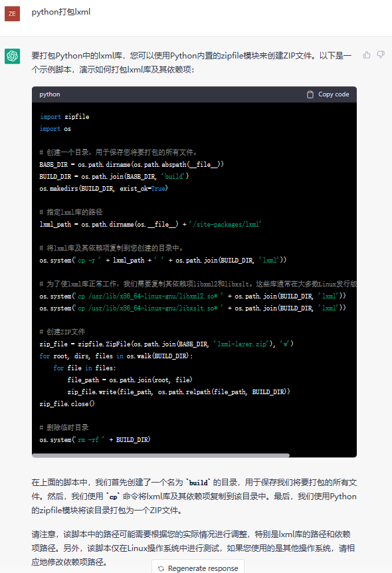Click the Copy code button
392x573 pixels.
[328, 94]
